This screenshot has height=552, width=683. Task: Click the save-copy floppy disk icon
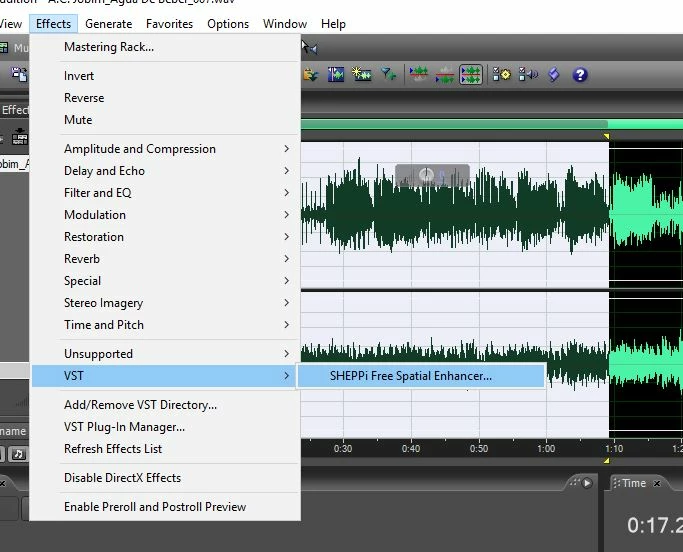(19, 75)
